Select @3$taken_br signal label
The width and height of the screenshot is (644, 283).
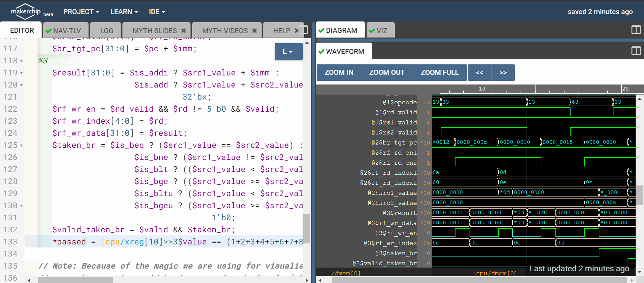396,253
